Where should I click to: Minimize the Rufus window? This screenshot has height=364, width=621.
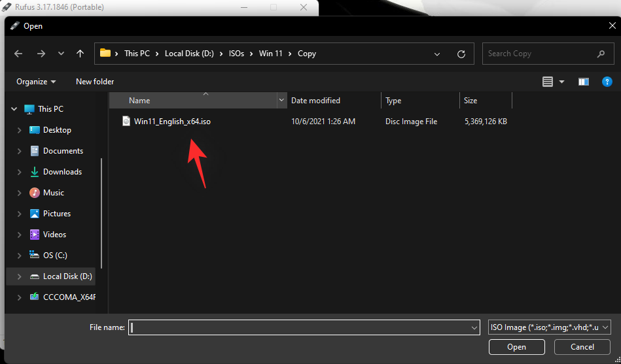244,7
